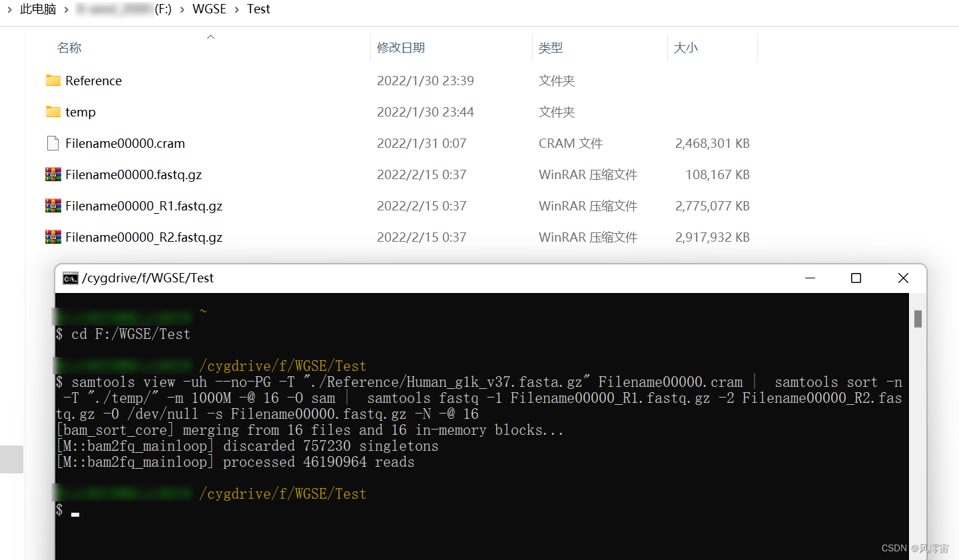Open the Reference folder icon
Screen dimensions: 959x560
point(53,81)
